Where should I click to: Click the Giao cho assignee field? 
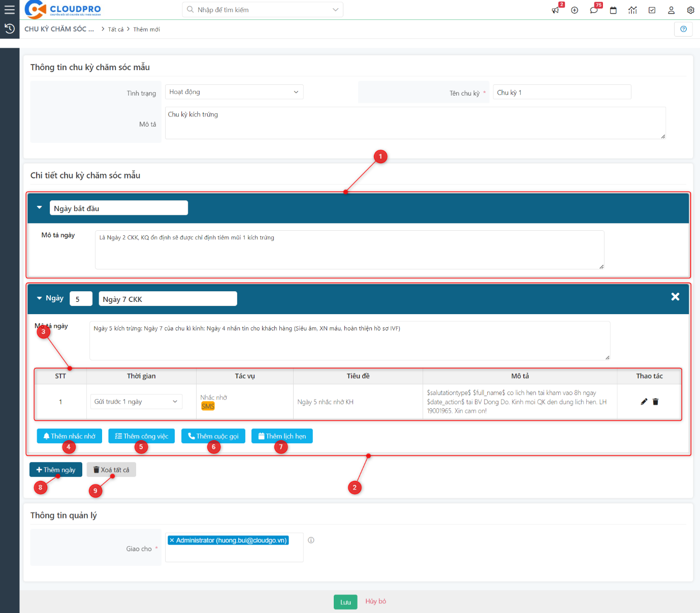tap(234, 547)
